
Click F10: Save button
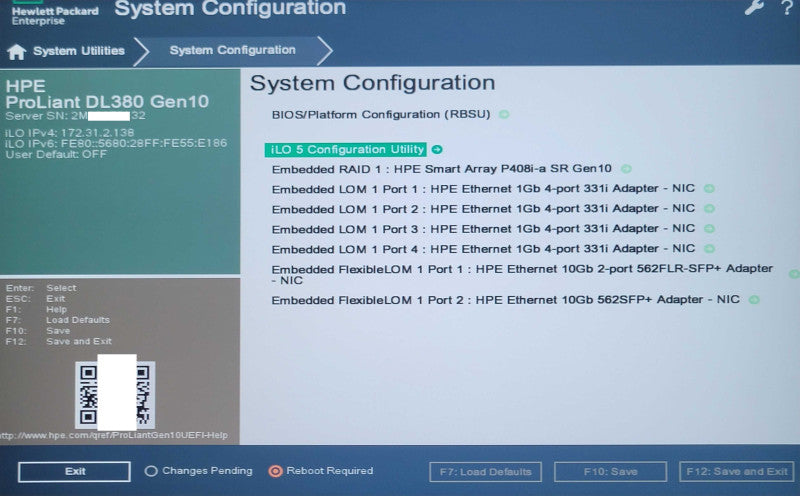[610, 472]
